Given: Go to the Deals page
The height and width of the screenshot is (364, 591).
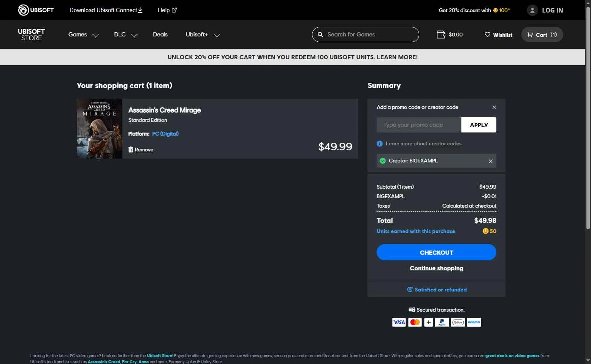Looking at the screenshot, I should 160,35.
